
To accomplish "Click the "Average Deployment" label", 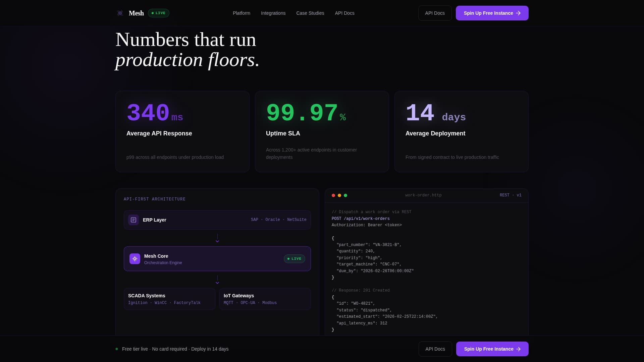I will pyautogui.click(x=435, y=133).
